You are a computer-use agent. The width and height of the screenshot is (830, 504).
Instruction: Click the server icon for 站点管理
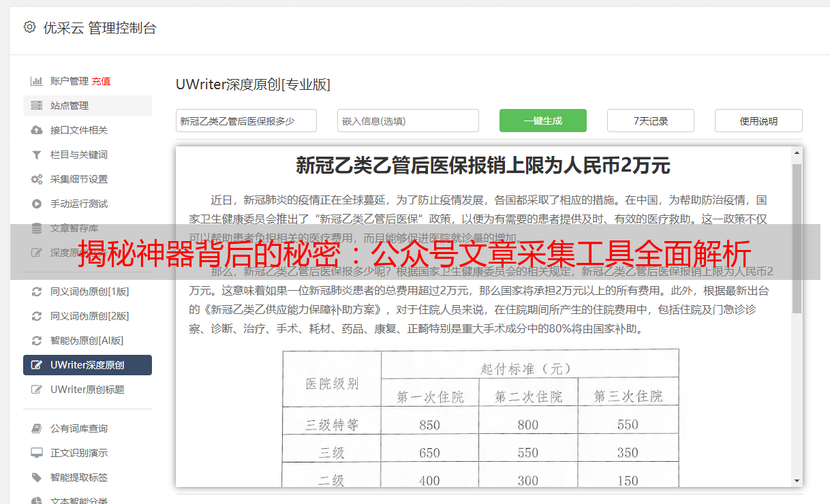[x=37, y=106]
